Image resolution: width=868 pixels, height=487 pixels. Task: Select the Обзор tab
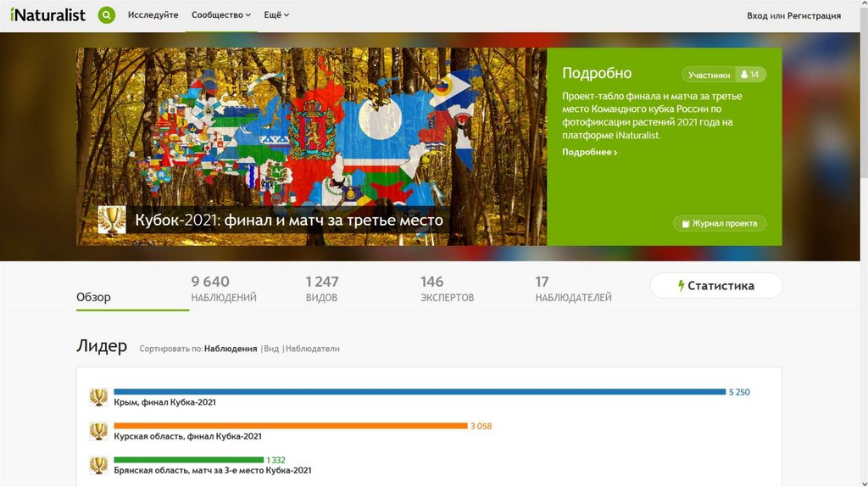[x=93, y=297]
